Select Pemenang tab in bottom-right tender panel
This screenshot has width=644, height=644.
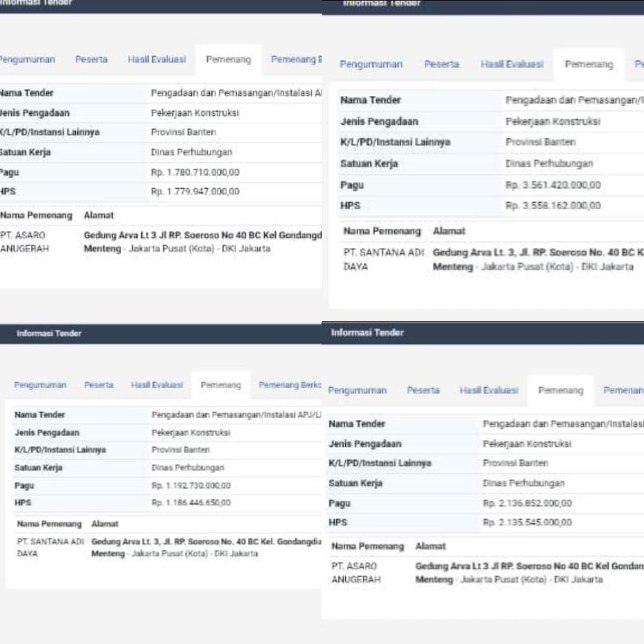[561, 391]
